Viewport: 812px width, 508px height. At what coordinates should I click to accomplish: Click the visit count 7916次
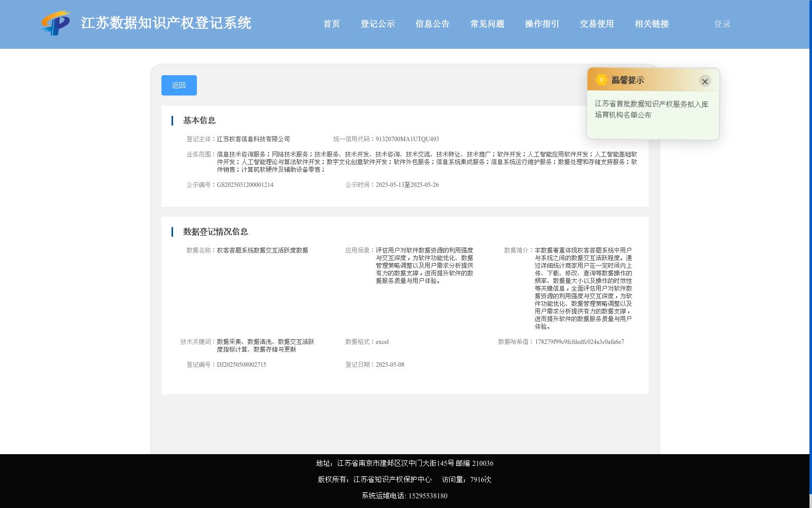coord(481,480)
